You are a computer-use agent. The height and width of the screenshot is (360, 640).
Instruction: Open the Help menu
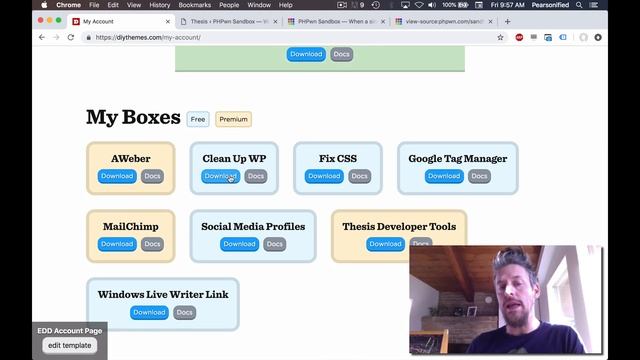click(285, 5)
